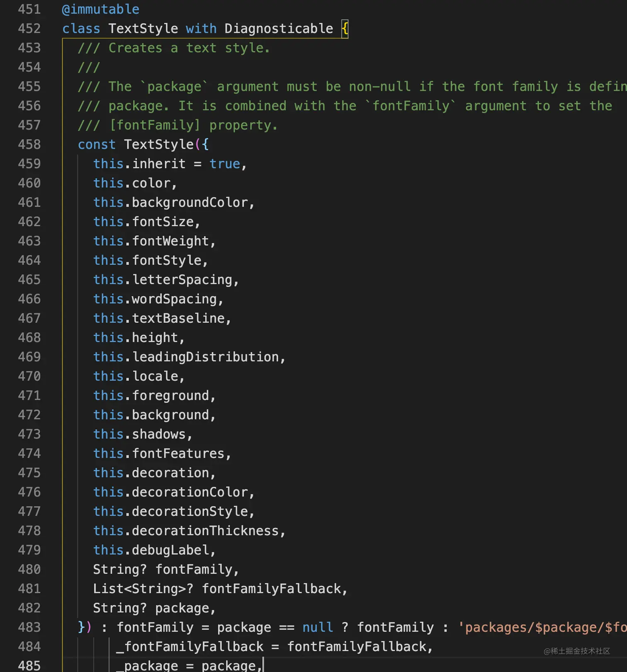Click this.debugLabel parameter
The width and height of the screenshot is (627, 672).
[151, 550]
